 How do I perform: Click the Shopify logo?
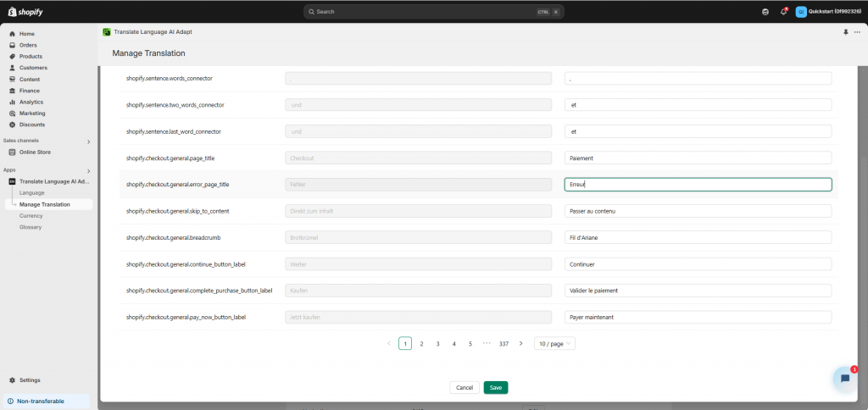(25, 11)
